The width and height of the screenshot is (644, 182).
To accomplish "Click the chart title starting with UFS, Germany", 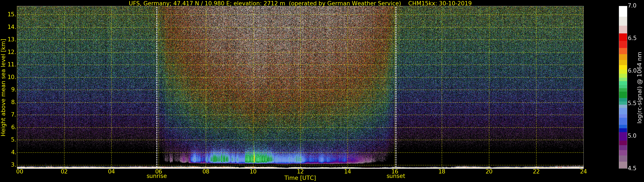I will coord(300,3).
